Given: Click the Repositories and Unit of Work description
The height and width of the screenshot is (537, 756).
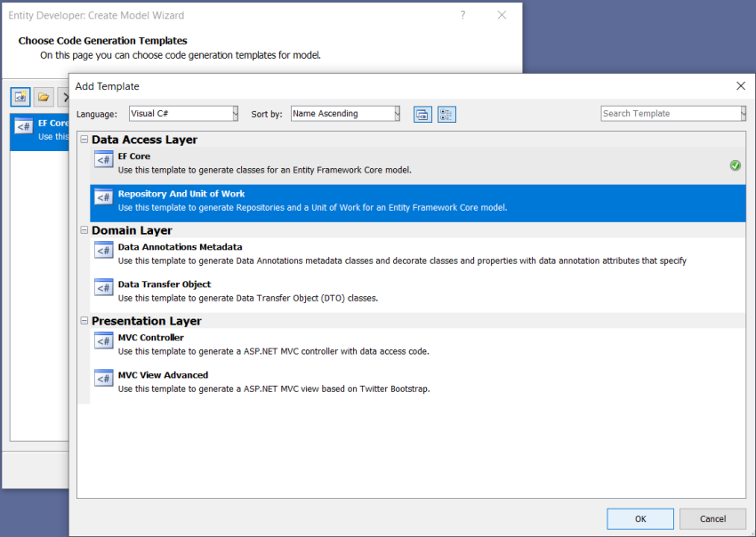Looking at the screenshot, I should (312, 208).
